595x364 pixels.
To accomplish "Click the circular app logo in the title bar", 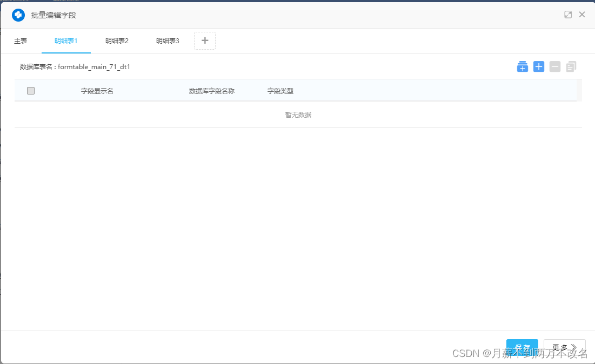I will tap(18, 15).
